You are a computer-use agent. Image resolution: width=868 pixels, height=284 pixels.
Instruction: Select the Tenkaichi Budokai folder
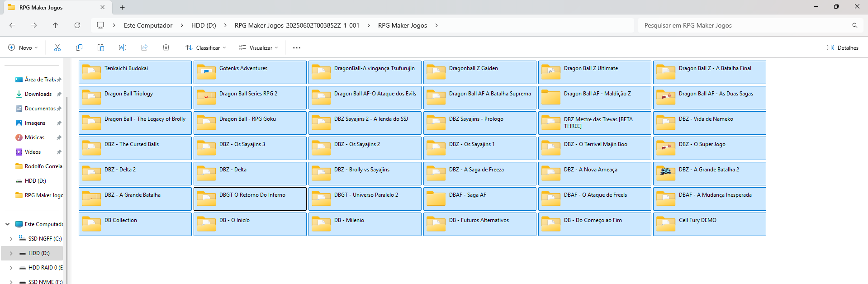(135, 72)
